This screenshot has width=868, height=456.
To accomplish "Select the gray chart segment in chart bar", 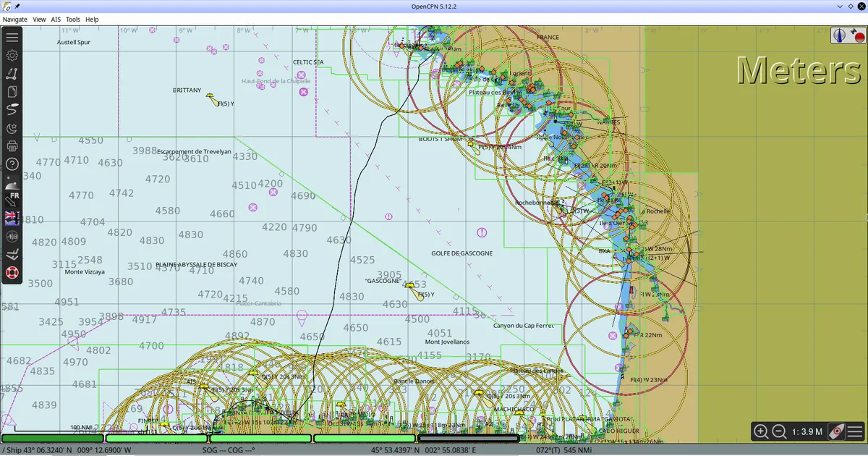I will click(x=469, y=438).
